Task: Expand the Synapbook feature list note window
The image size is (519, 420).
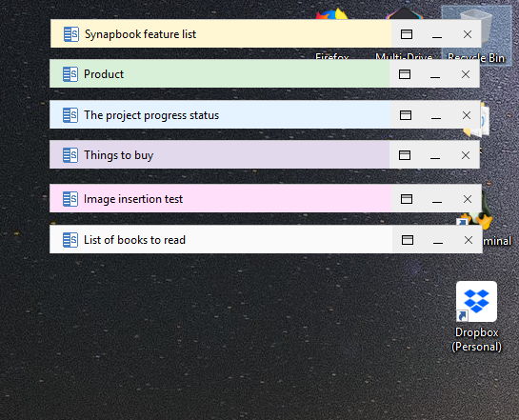Action: coord(407,34)
